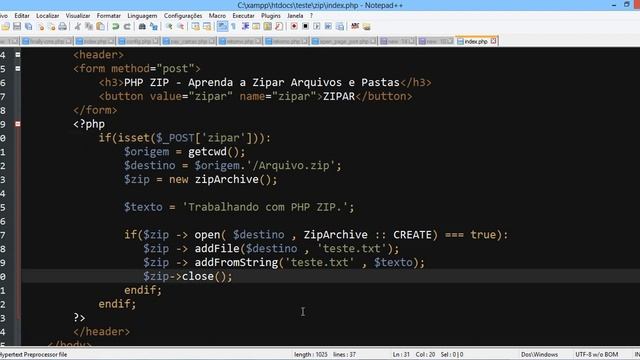Click the last toolbar icon after the spell check

(x=367, y=27)
